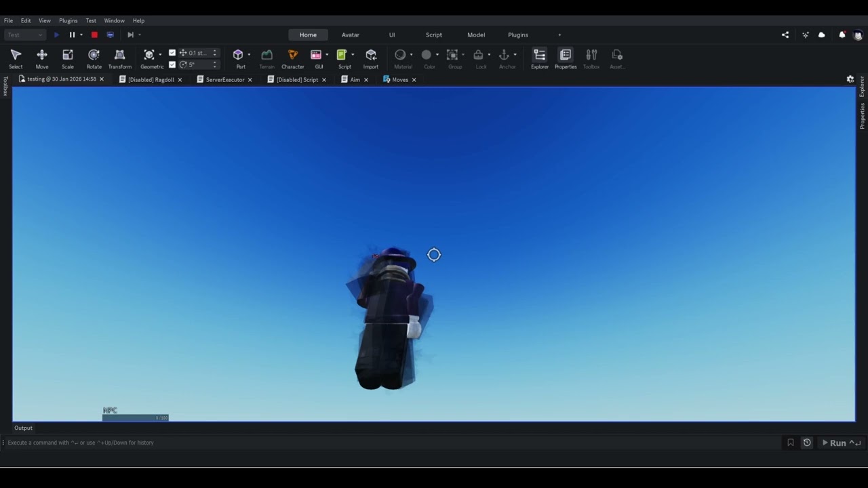The width and height of the screenshot is (868, 488).
Task: Click the Script insert icon
Action: [x=342, y=55]
